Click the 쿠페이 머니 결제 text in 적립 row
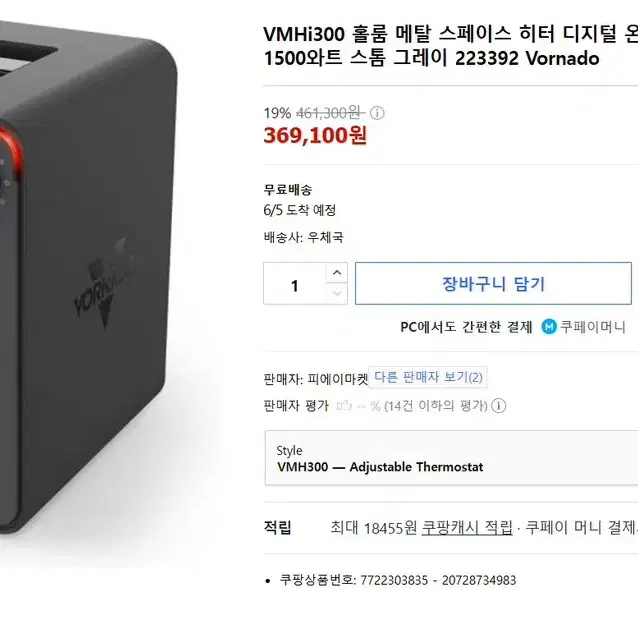The width and height of the screenshot is (638, 638). point(582,528)
